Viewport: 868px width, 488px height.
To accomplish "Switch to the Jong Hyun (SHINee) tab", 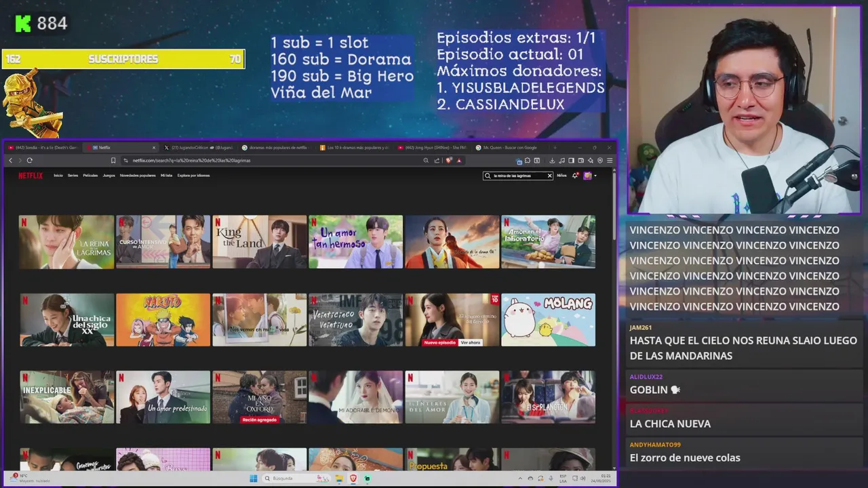I will 432,147.
